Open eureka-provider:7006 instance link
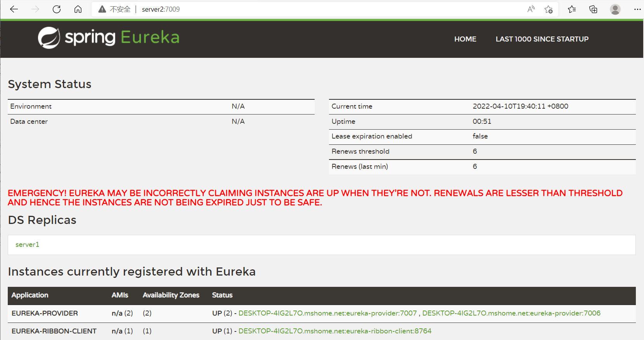Image resolution: width=644 pixels, height=340 pixels. point(511,313)
